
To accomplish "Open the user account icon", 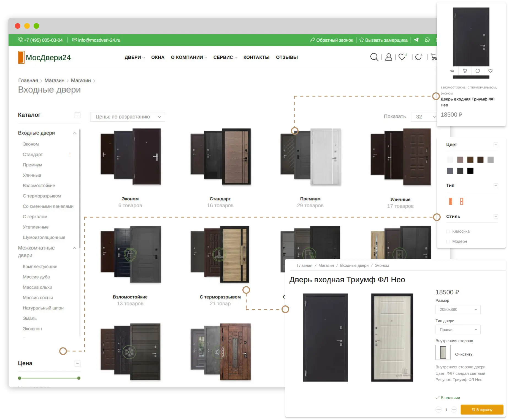I will tap(388, 57).
